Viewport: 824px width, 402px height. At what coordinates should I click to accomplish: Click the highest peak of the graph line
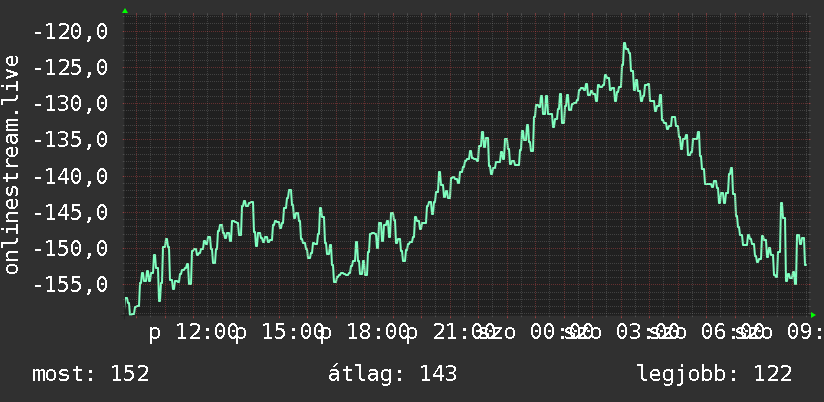[x=625, y=44]
